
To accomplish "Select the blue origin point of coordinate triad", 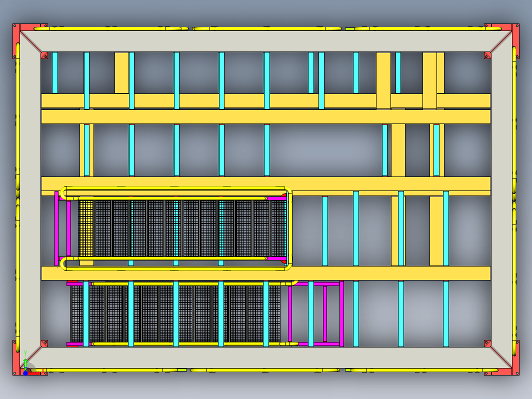I will [x=25, y=373].
